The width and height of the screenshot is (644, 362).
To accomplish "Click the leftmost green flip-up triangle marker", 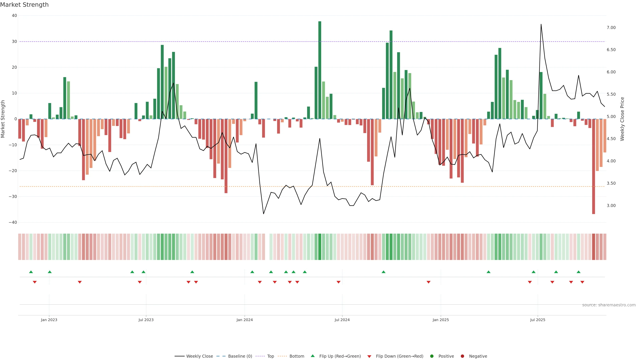I will click(31, 272).
